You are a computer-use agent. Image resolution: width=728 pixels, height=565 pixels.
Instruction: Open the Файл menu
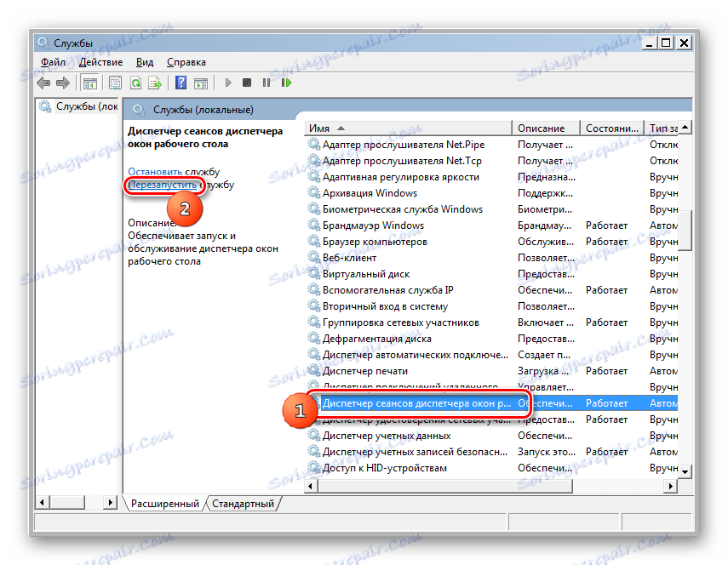point(53,62)
